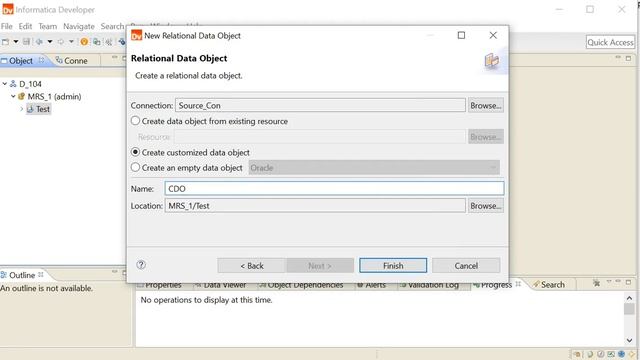
Task: Click the Test project folder icon
Action: click(30, 109)
